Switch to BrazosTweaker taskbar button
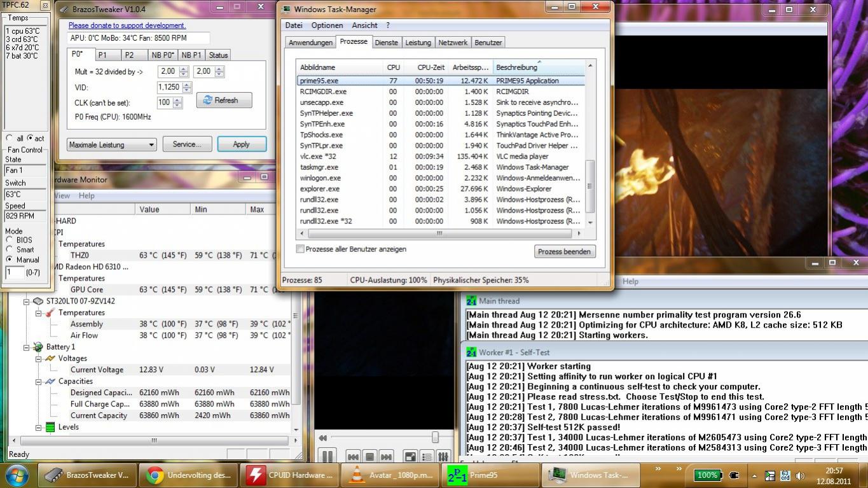The width and height of the screenshot is (868, 488). tap(86, 475)
